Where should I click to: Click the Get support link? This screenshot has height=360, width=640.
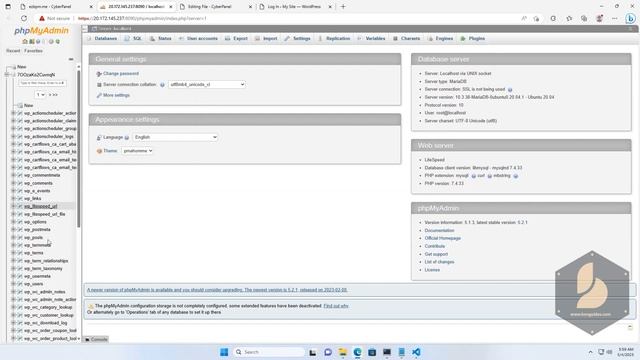click(x=436, y=254)
